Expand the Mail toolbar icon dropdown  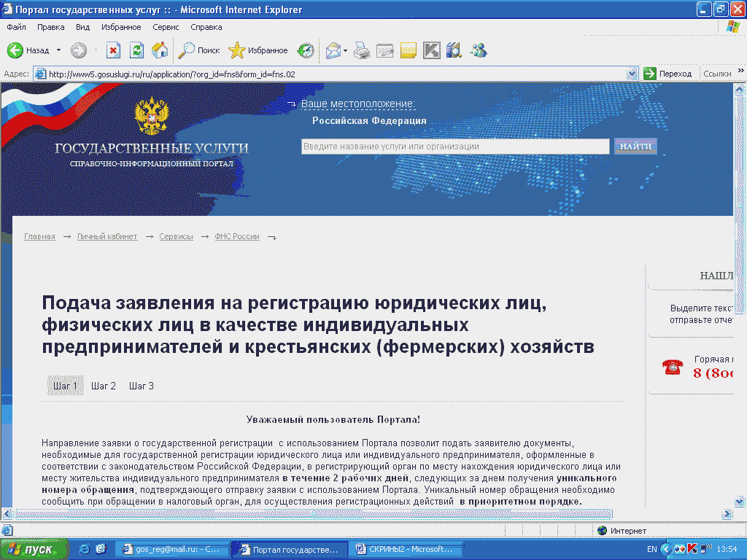(x=344, y=50)
